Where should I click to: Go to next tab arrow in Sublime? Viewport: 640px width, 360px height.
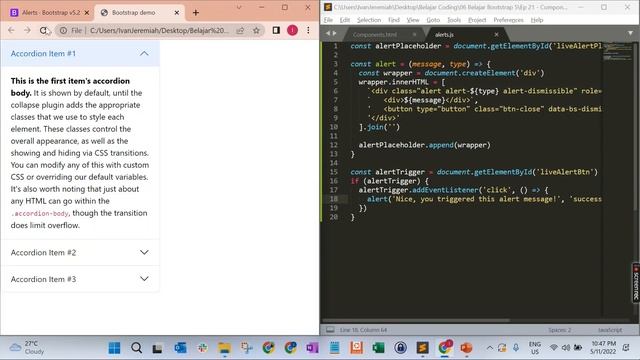(335, 33)
